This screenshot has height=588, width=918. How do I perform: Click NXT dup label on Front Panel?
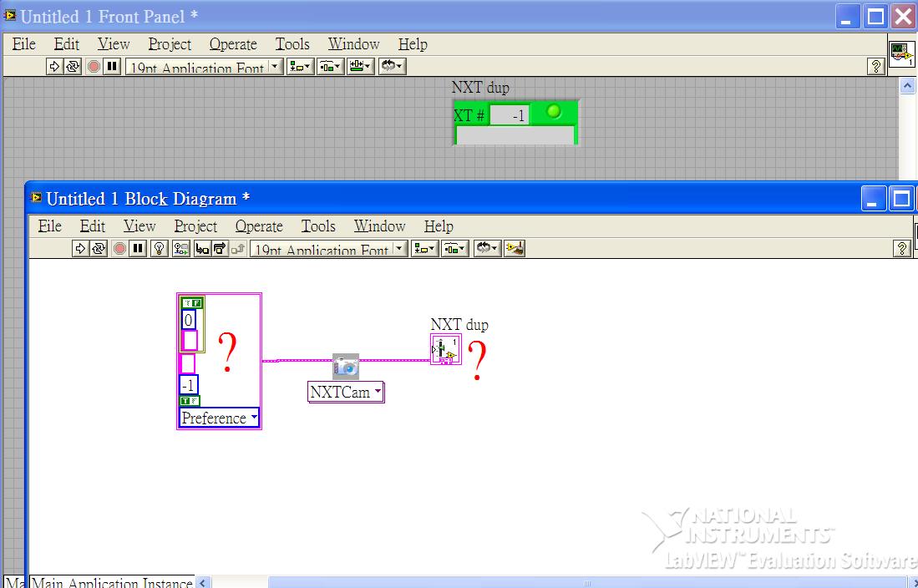pos(480,88)
